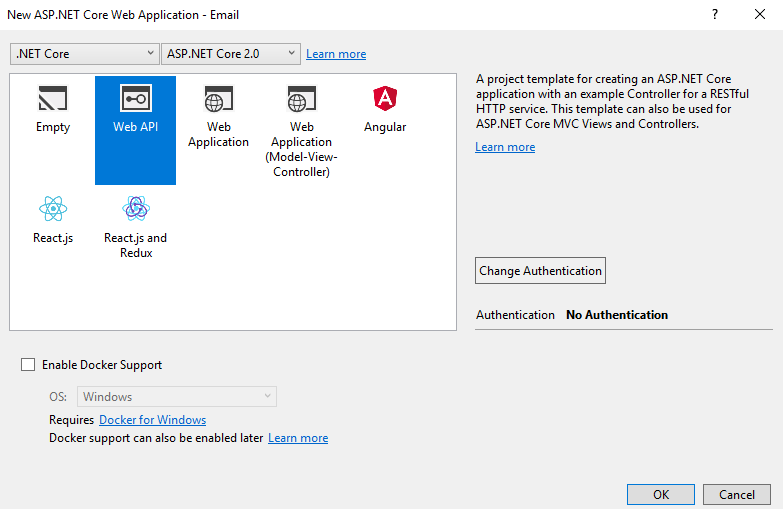This screenshot has height=509, width=783.
Task: Open the .NET Core framework dropdown
Action: (x=84, y=53)
